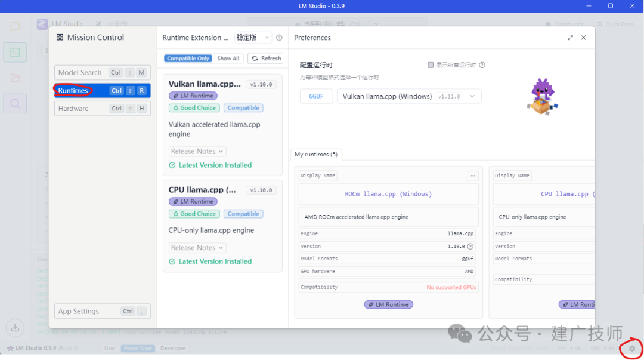Click the GPU hardware AMD row

coord(388,272)
